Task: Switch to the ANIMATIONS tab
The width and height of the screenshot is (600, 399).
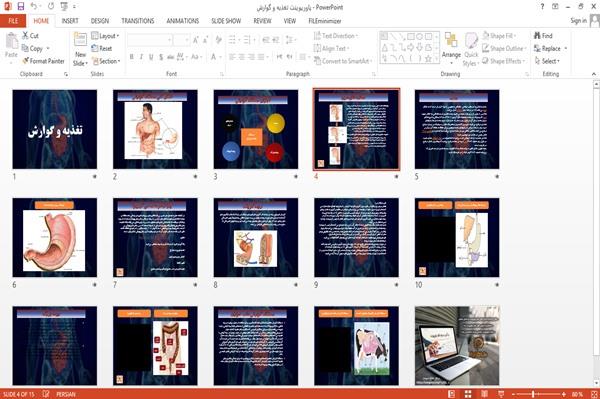Action: [x=183, y=21]
